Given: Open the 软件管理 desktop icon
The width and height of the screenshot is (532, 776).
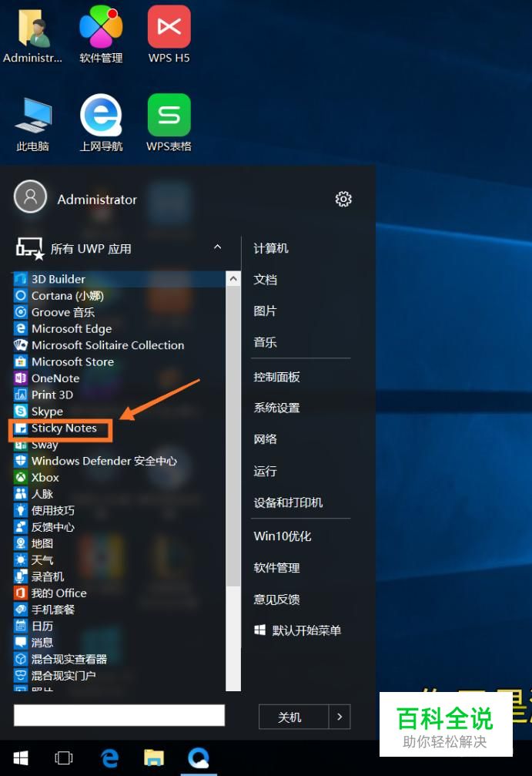Looking at the screenshot, I should coord(101,35).
